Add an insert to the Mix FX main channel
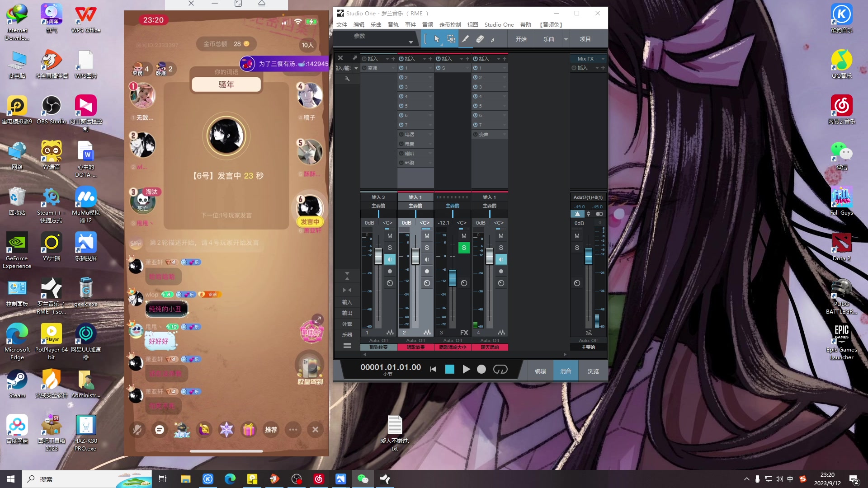The width and height of the screenshot is (868, 488). tap(603, 68)
